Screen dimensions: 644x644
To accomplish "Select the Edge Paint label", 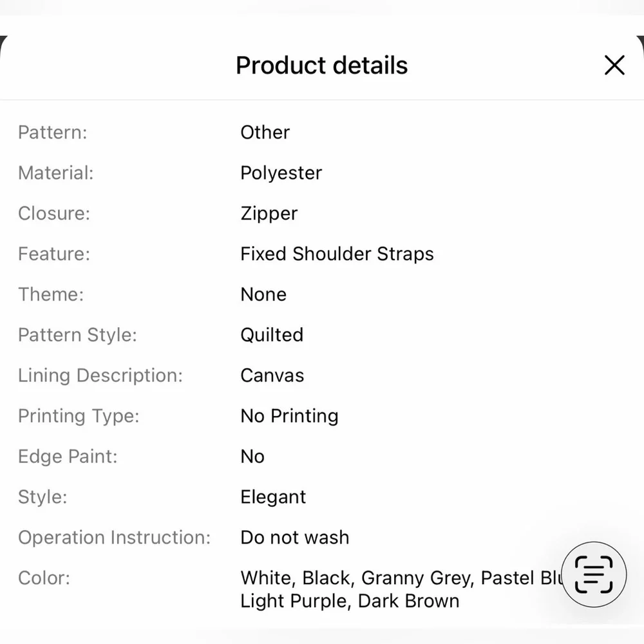I will pos(68,457).
